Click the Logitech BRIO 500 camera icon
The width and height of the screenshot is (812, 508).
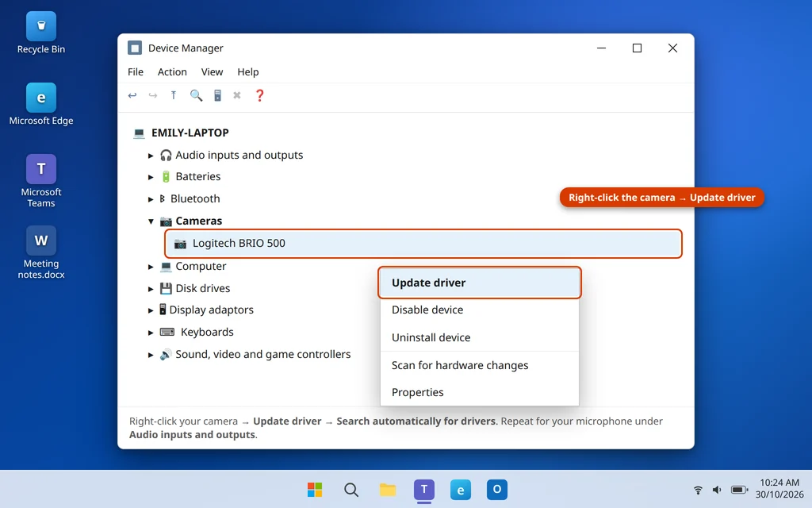point(180,244)
